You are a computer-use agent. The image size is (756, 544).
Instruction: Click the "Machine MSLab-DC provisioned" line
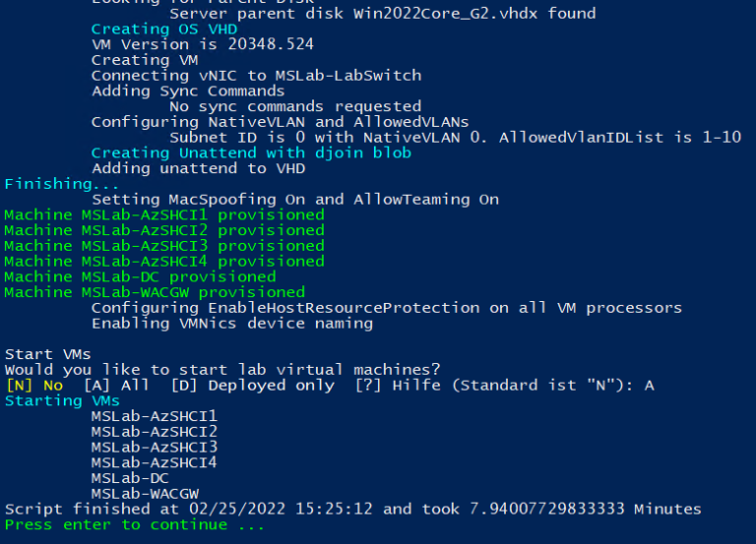tap(140, 276)
